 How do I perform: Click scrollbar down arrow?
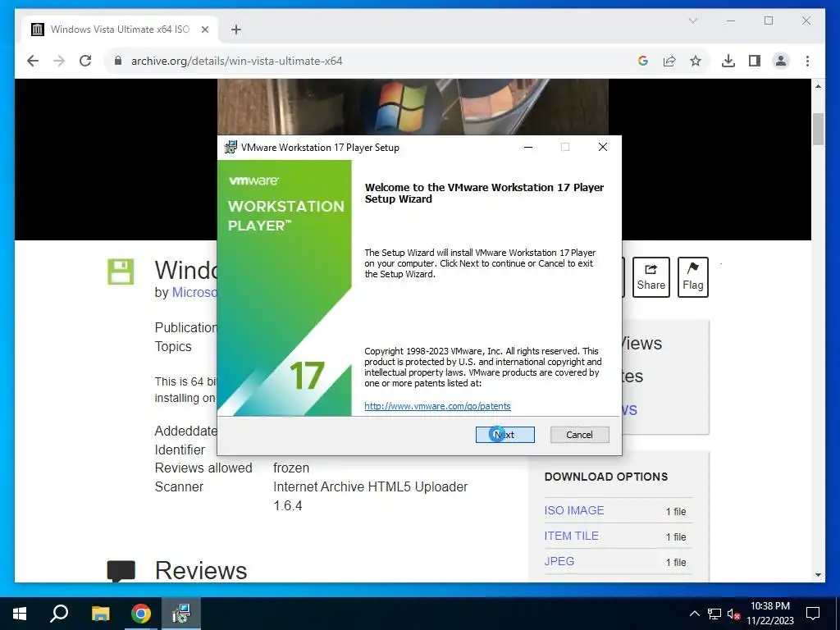coord(818,575)
